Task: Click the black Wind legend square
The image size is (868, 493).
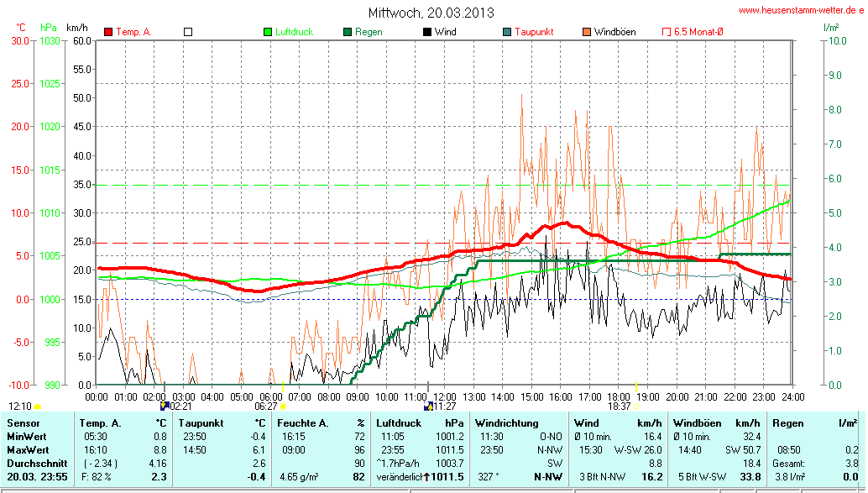Action: click(x=427, y=32)
